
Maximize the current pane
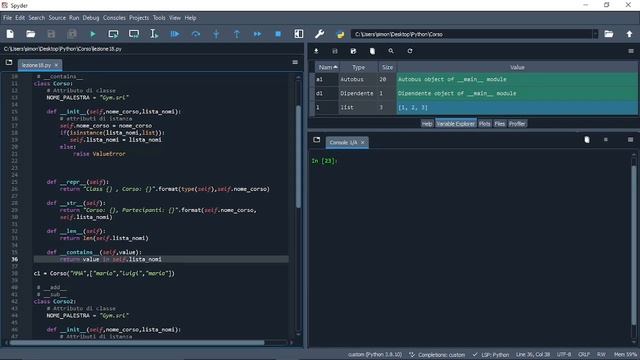(x=299, y=34)
